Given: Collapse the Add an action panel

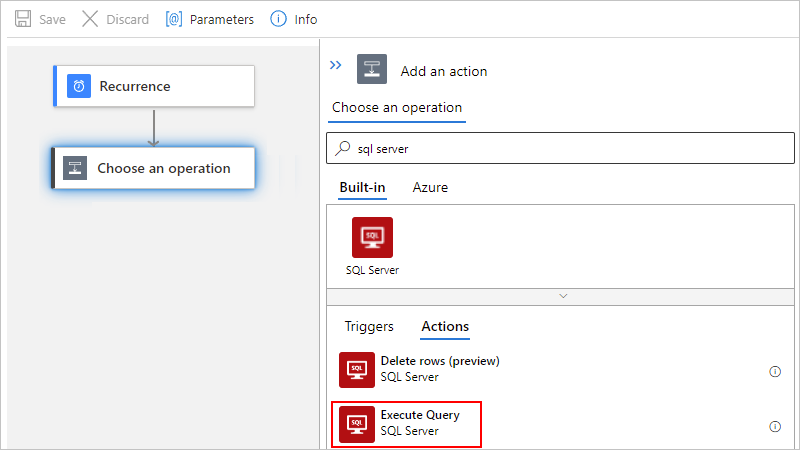Looking at the screenshot, I should (336, 66).
